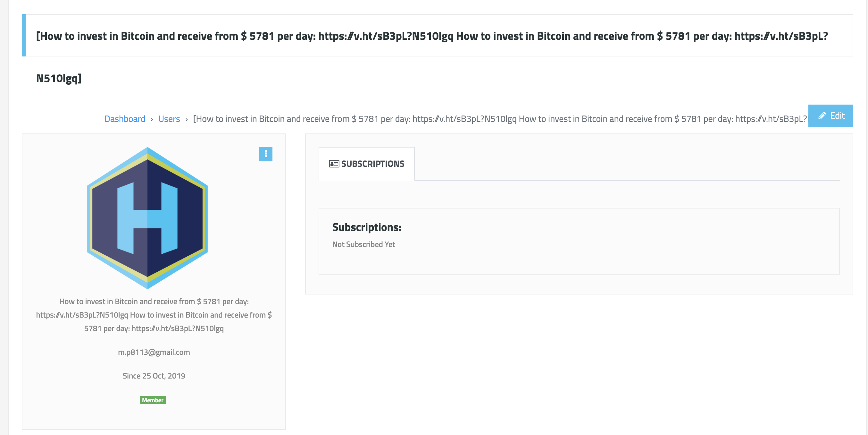Click the page title heading text
The height and width of the screenshot is (435, 868).
coord(432,57)
